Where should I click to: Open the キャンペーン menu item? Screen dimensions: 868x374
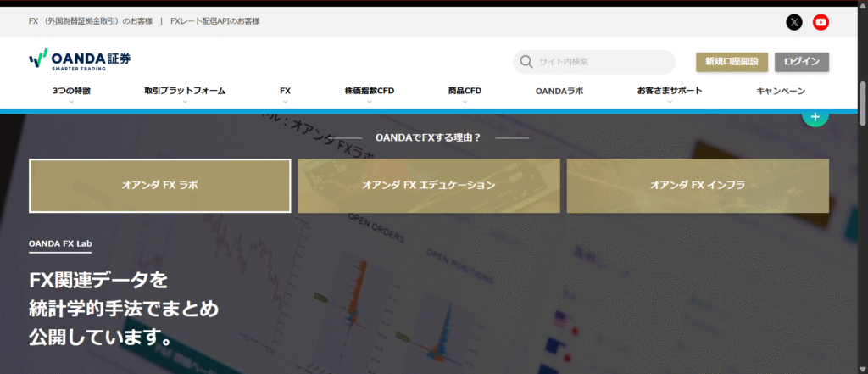(781, 91)
